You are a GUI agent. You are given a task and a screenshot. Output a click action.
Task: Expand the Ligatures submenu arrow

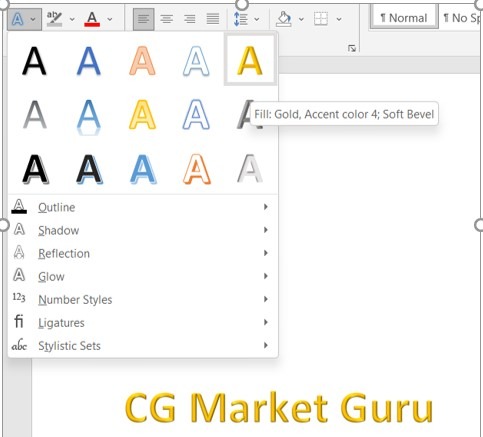point(266,322)
